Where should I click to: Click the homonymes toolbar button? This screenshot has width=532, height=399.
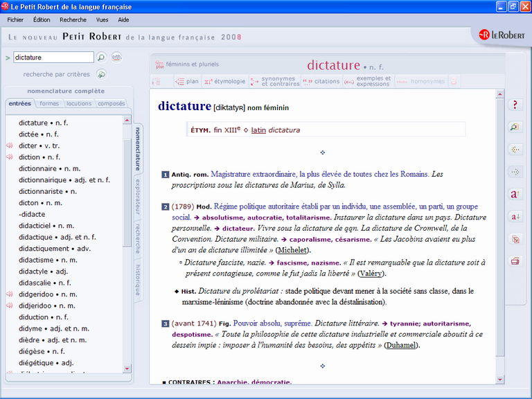(420, 82)
